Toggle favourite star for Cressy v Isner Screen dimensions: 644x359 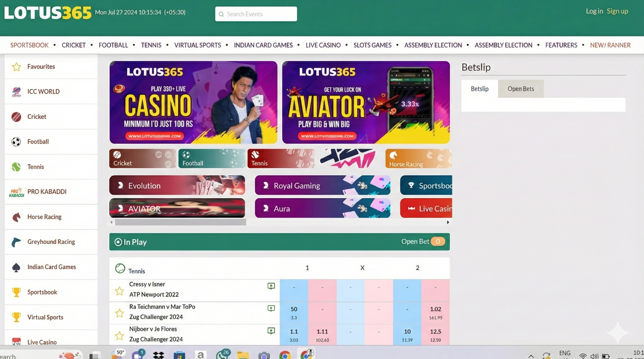coord(120,291)
